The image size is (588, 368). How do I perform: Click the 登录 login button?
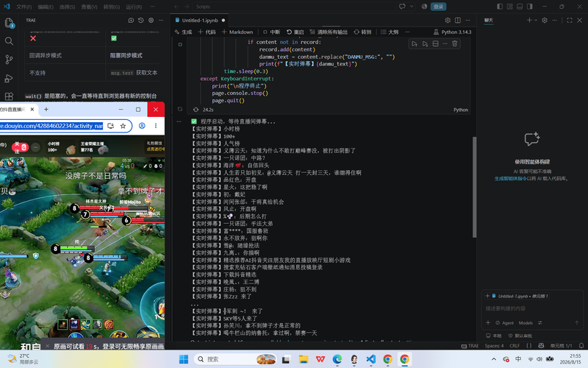click(x=438, y=7)
